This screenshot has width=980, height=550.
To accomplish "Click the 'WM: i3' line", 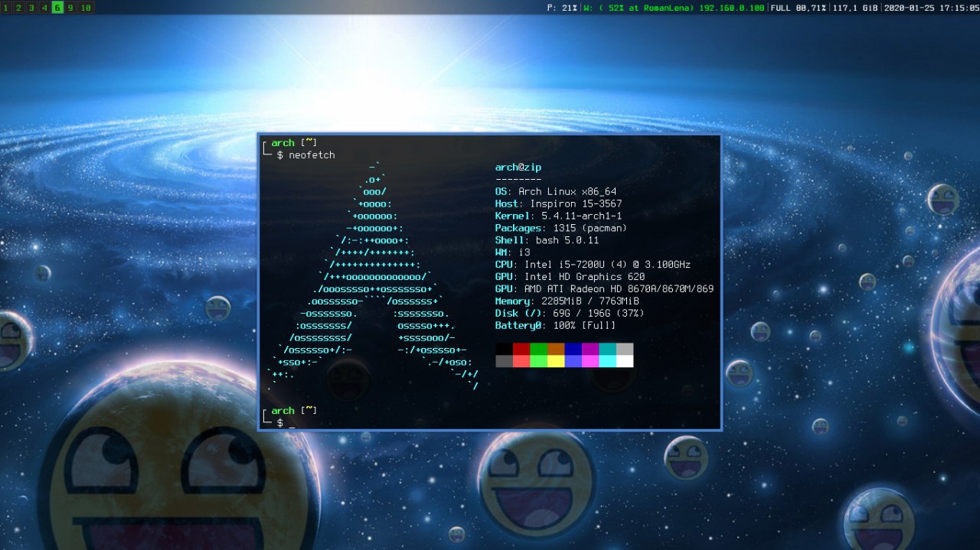I will [x=513, y=252].
